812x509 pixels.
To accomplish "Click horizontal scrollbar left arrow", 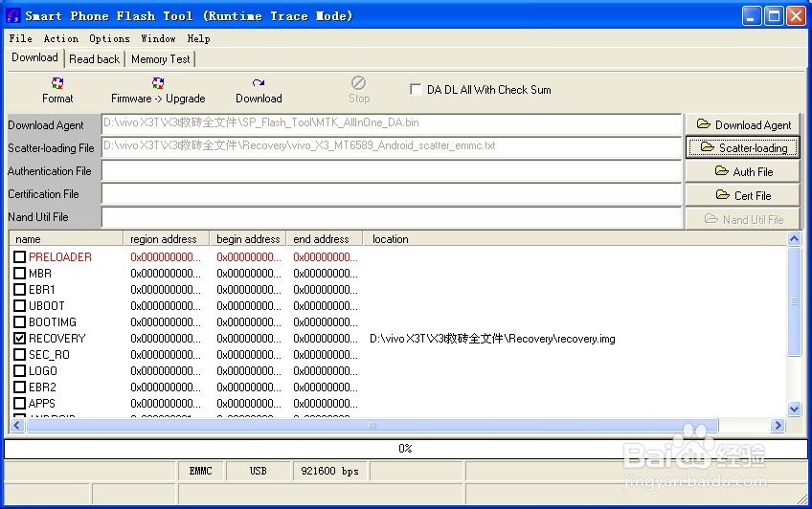I will [x=16, y=425].
